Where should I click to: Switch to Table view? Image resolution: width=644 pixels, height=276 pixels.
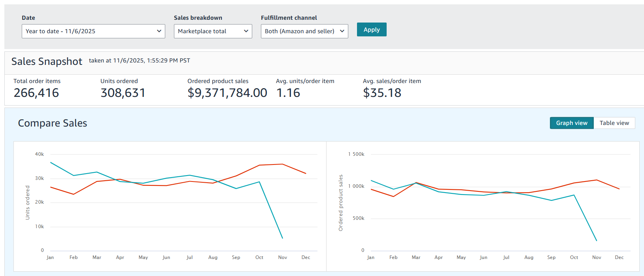[x=614, y=123]
